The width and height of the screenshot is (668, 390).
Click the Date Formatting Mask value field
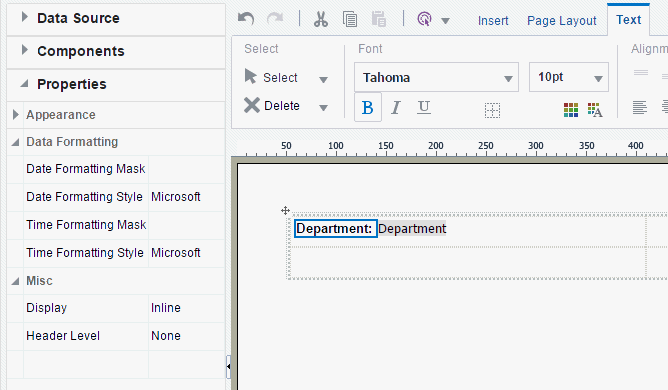click(x=186, y=169)
